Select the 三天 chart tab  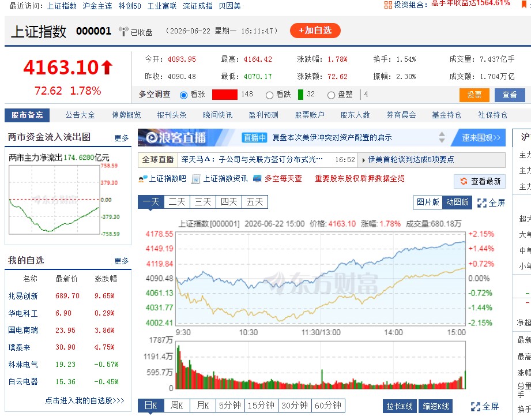point(203,202)
